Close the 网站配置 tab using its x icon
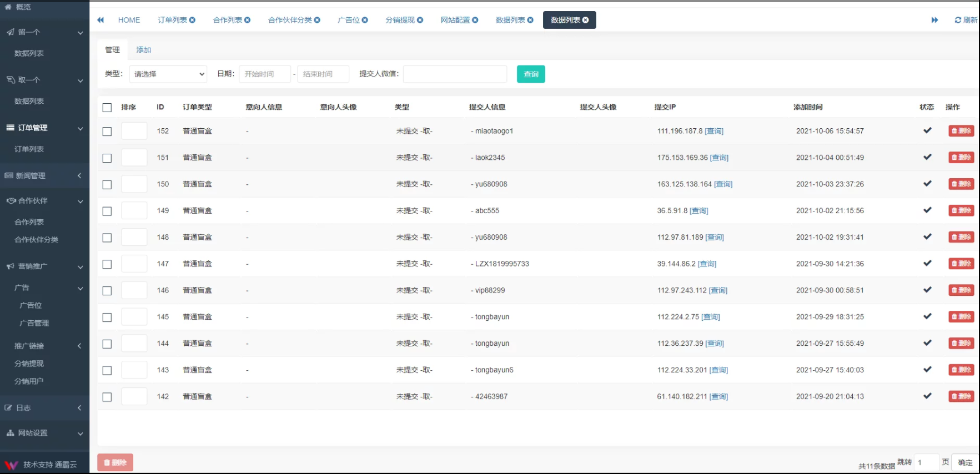The width and height of the screenshot is (980, 474). [475, 20]
